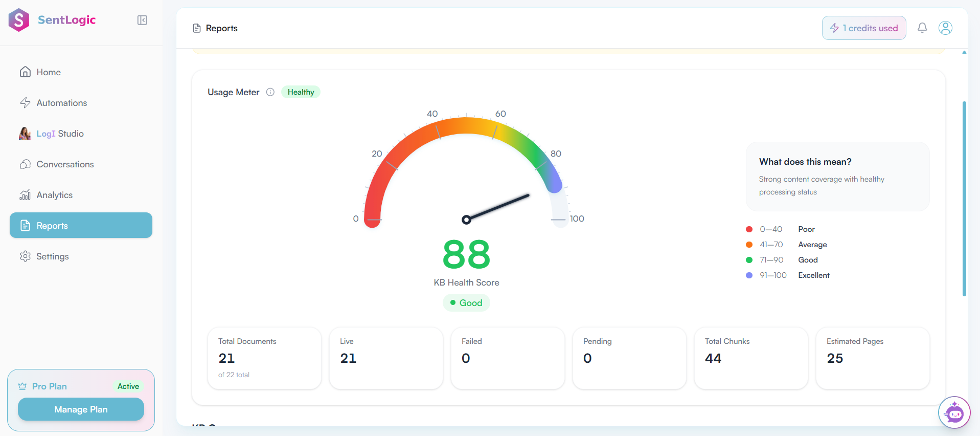Viewport: 980px width, 436px height.
Task: Click the LogI Studio avatar icon
Action: coord(25,134)
